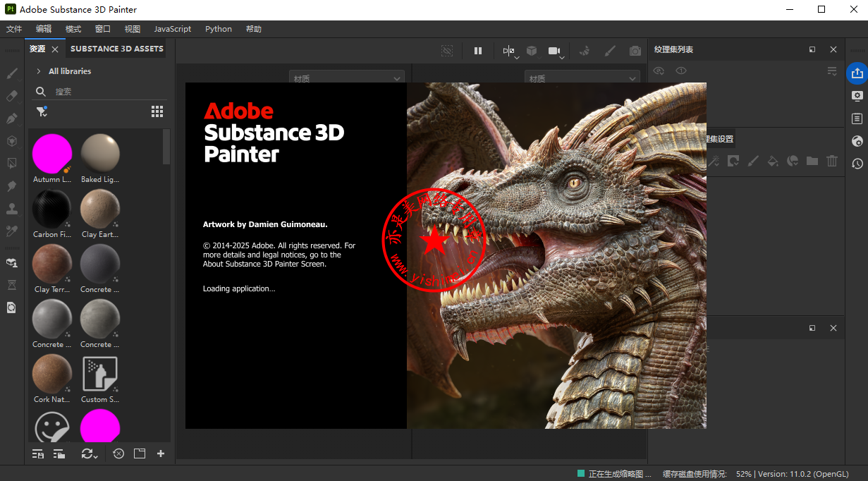Open the 模式 menu
The height and width of the screenshot is (481, 868).
point(73,29)
